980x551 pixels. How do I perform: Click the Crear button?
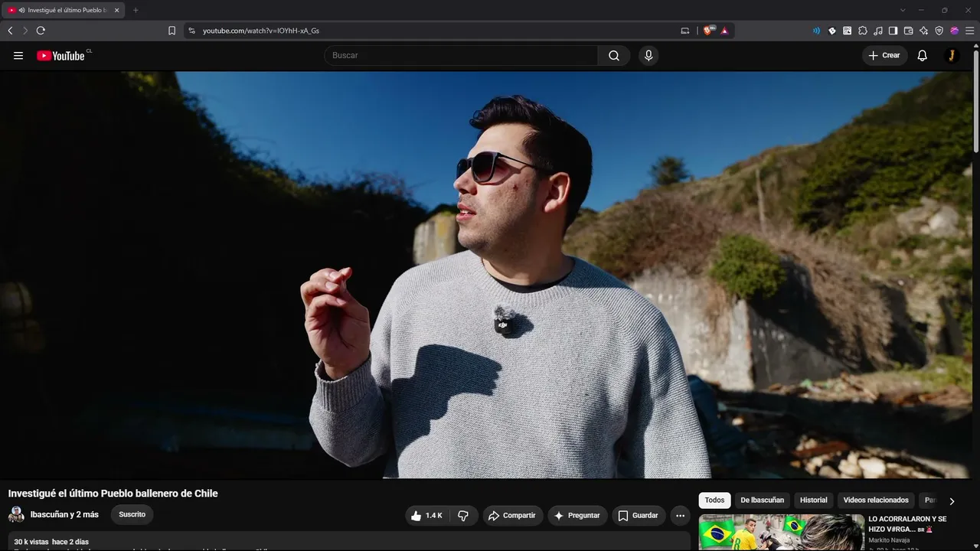884,55
